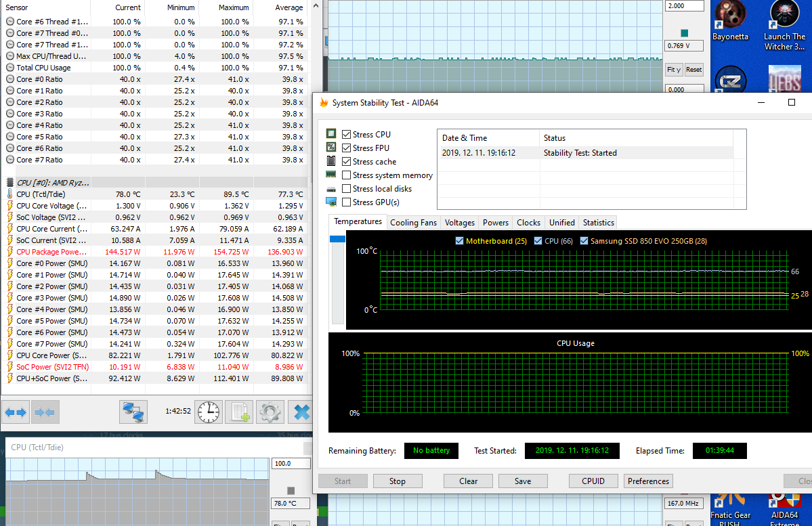Select the CPU Core Voltage sensor row

[155, 206]
